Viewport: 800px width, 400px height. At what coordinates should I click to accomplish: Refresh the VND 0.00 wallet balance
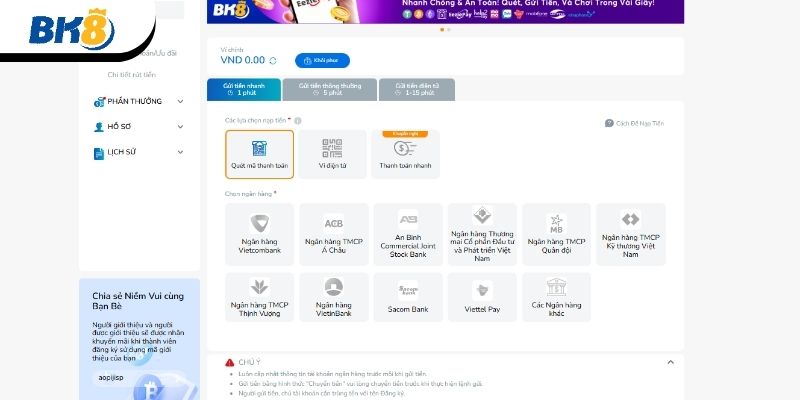point(273,61)
